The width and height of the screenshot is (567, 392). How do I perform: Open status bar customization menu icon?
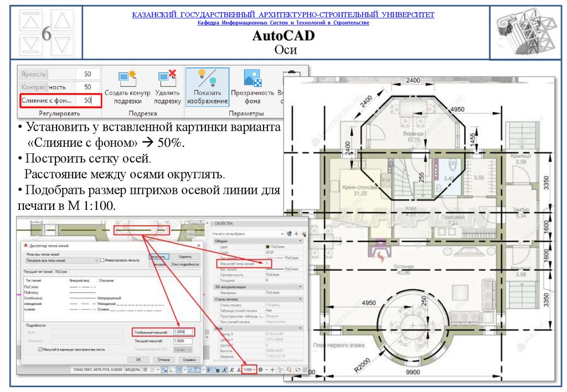coord(305,370)
